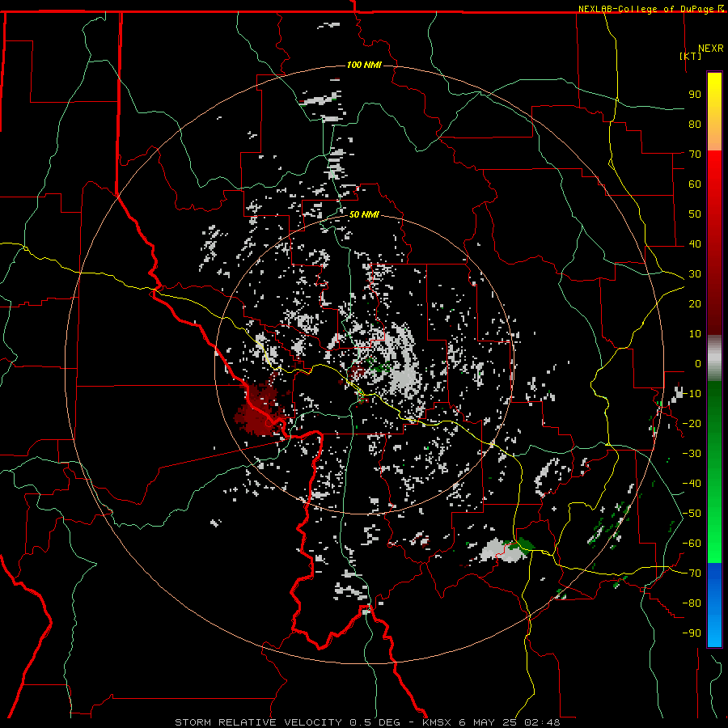Click the '10' value on the velocity scale
The image size is (728, 728).
click(x=695, y=334)
